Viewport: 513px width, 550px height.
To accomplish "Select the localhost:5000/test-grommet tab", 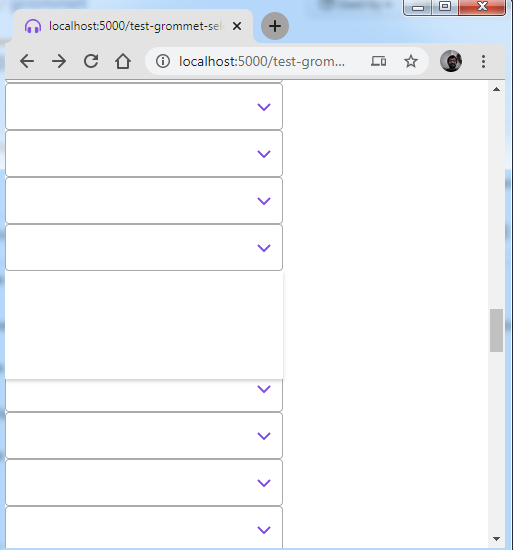I will coord(133,26).
